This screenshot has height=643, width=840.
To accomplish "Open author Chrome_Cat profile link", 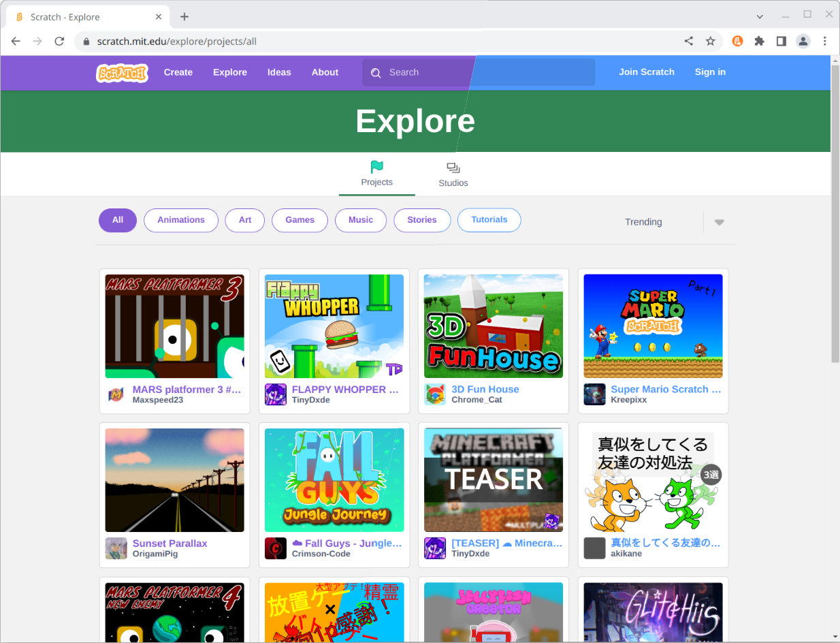I will pos(476,400).
